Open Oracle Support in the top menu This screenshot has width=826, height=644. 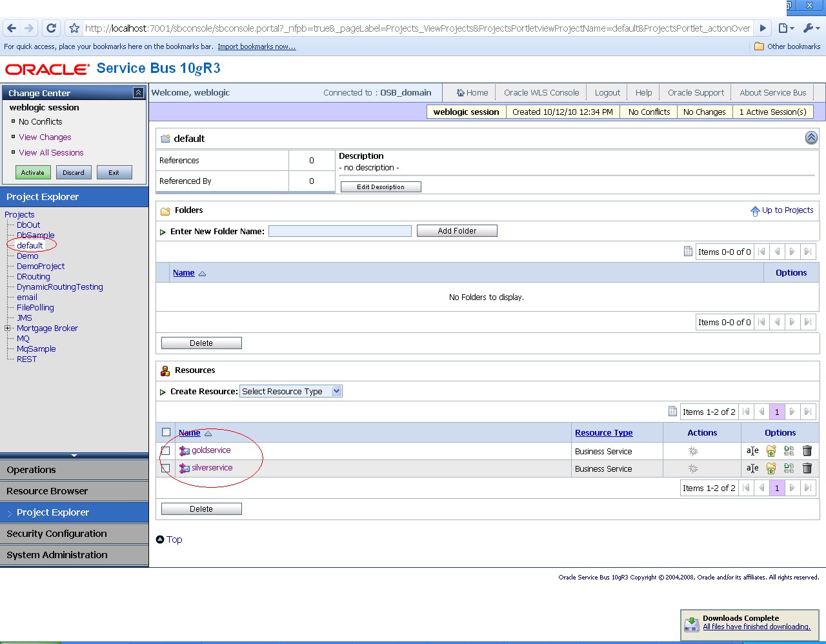tap(696, 92)
